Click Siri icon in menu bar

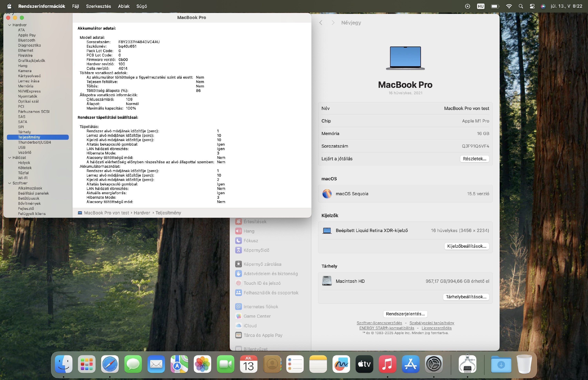coord(543,6)
